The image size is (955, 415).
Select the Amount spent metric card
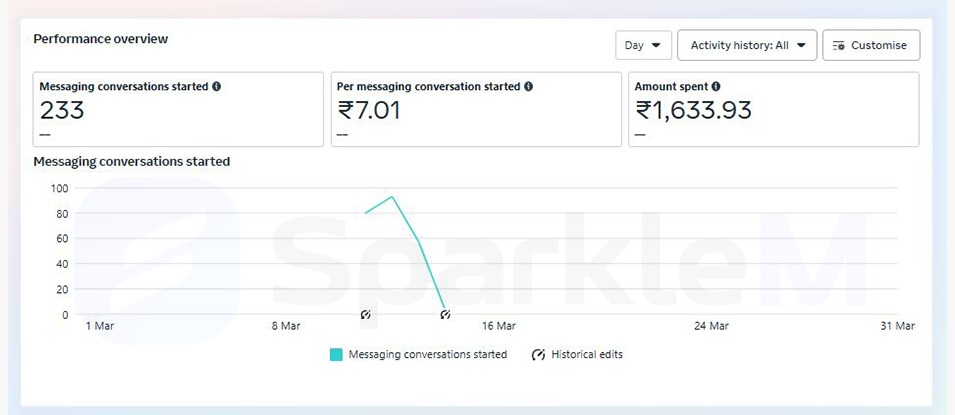pos(773,109)
